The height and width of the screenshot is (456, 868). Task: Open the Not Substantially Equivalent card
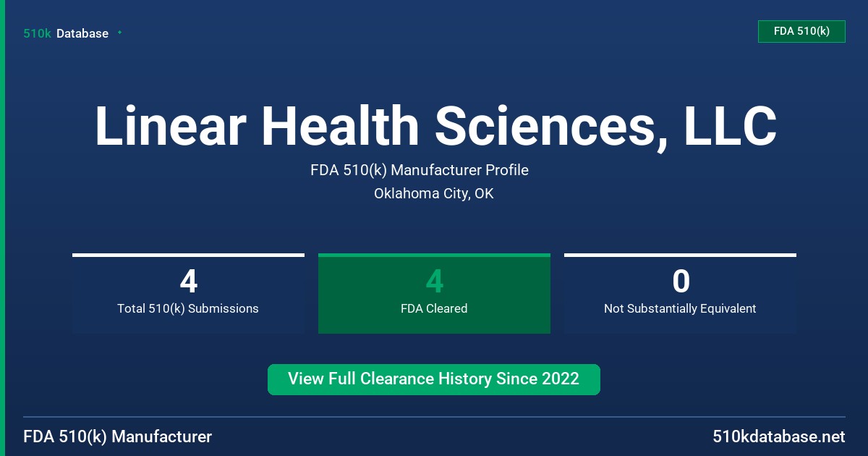(680, 293)
